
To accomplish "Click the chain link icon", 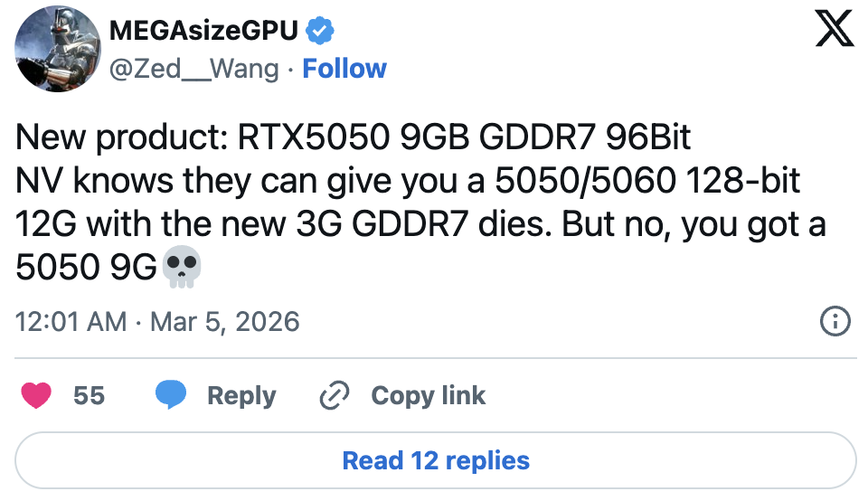I will tap(335, 395).
